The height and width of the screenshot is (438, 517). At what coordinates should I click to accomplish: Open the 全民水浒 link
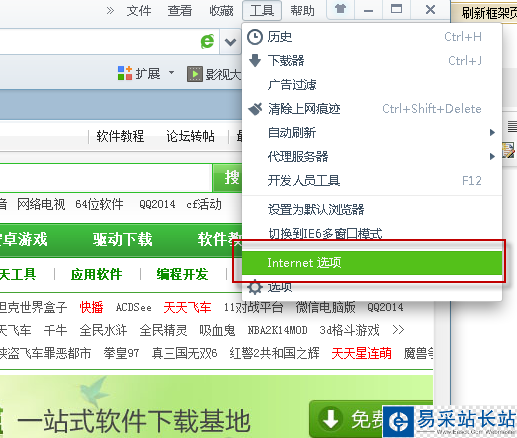coord(103,330)
